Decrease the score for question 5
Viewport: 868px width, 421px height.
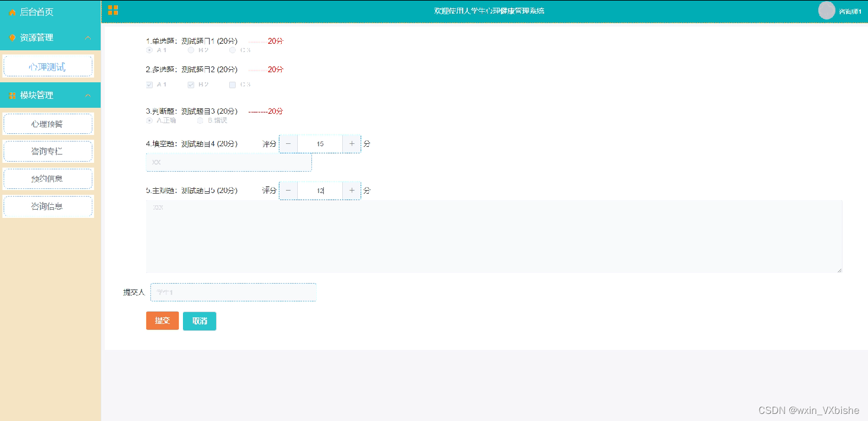288,191
